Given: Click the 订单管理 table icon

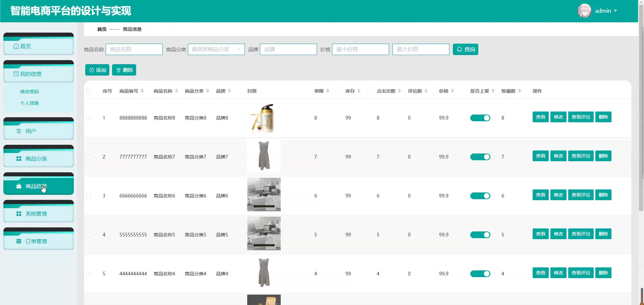Looking at the screenshot, I should pyautogui.click(x=19, y=242).
